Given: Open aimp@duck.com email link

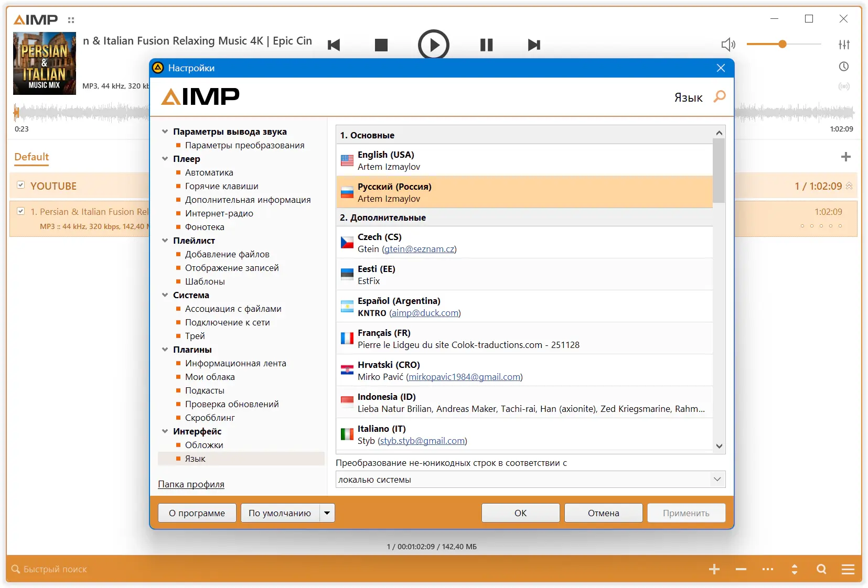Looking at the screenshot, I should click(x=425, y=313).
